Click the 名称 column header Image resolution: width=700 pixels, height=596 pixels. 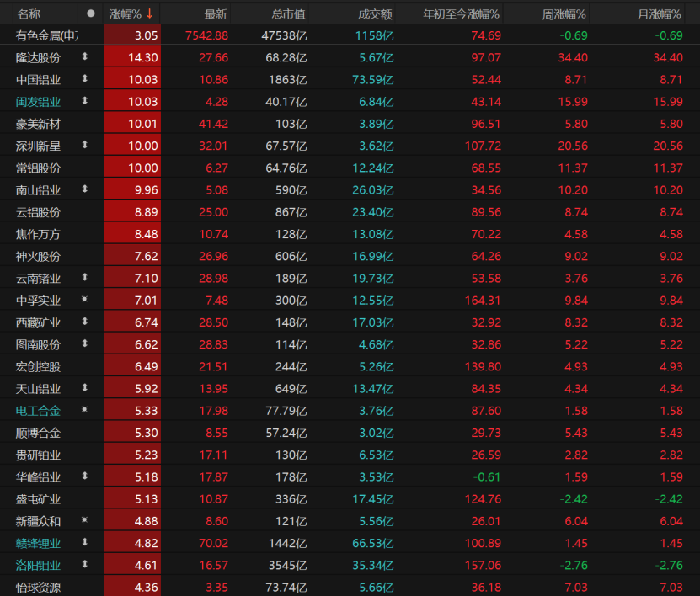pos(29,14)
